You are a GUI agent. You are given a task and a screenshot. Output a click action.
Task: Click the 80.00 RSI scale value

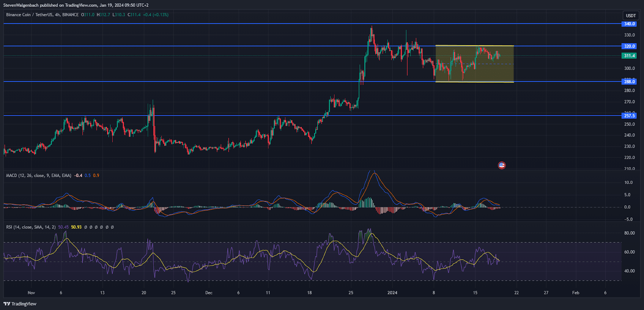point(630,233)
